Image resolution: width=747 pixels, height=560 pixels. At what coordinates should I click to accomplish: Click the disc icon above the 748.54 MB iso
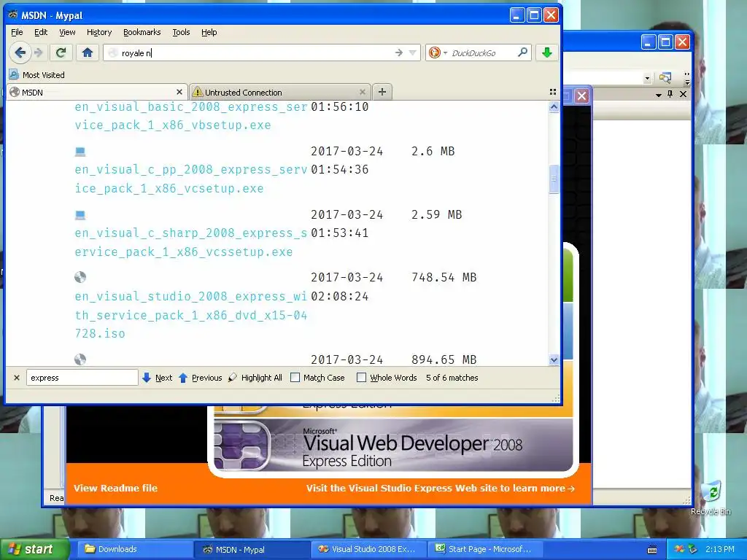80,277
